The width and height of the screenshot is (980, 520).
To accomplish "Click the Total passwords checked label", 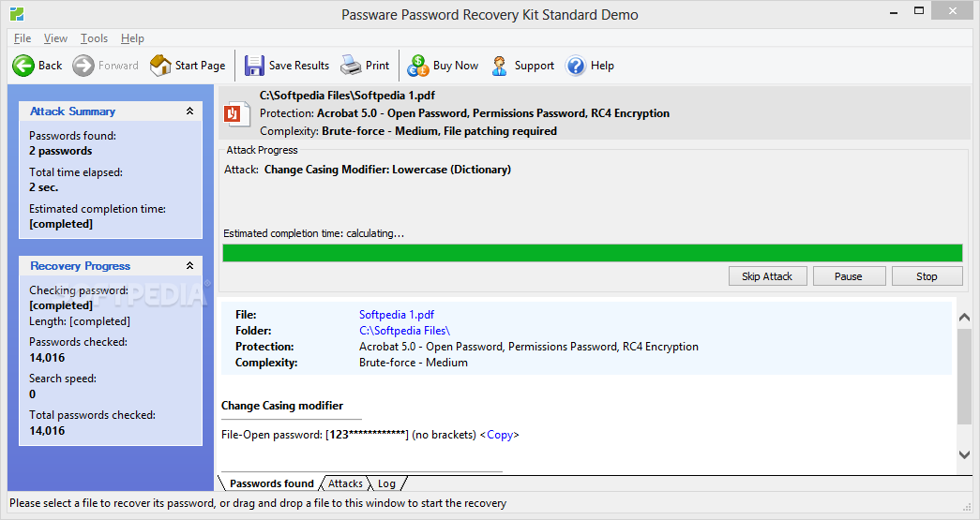I will point(93,415).
